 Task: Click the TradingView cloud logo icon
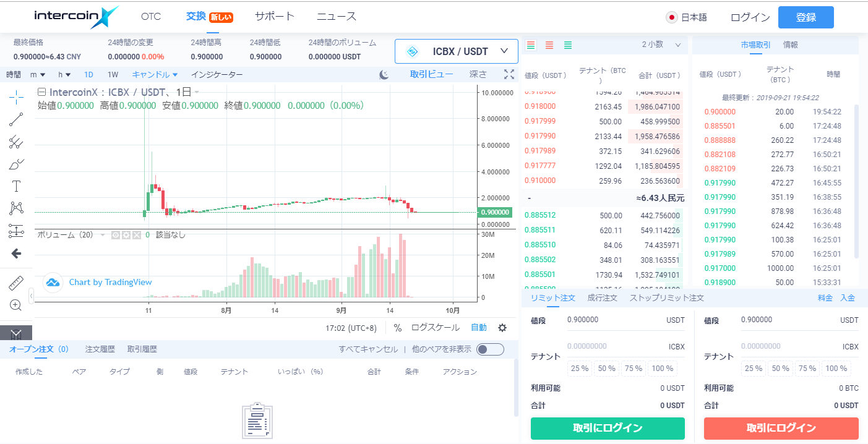(x=53, y=283)
